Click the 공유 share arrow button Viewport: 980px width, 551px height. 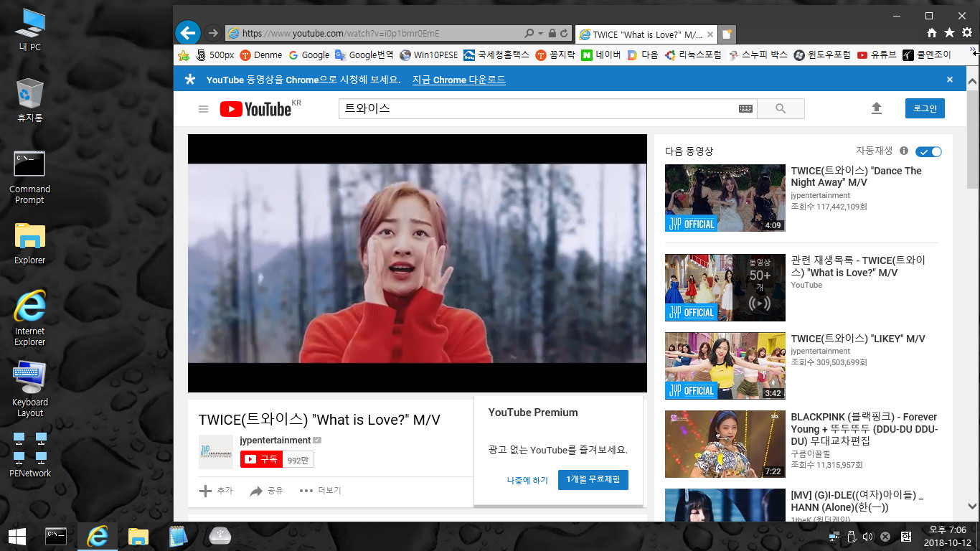tap(266, 491)
